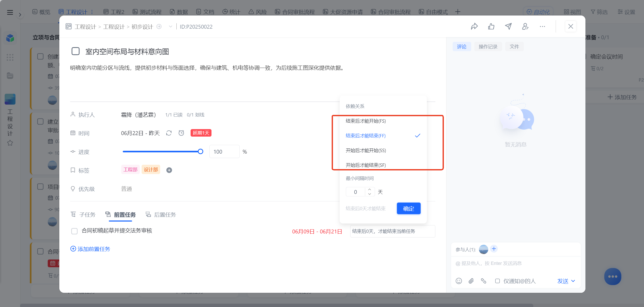Expand the breadcrumb dropdown chevron before ID
The height and width of the screenshot is (307, 644).
click(x=170, y=27)
